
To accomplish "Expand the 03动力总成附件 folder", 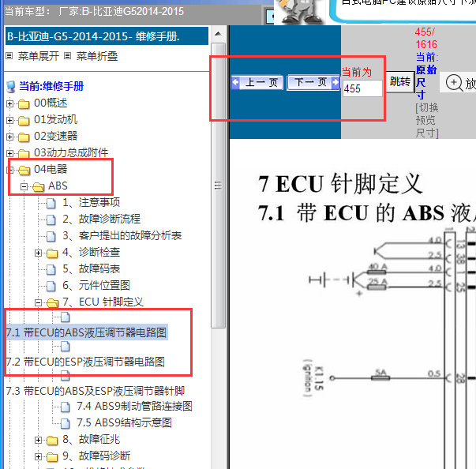I will tap(9, 154).
